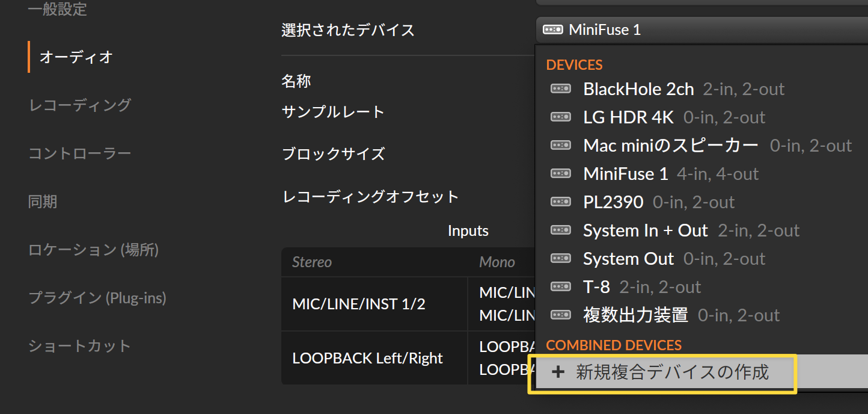Click the COMBINED DEVICES section header
868x414 pixels.
click(614, 345)
